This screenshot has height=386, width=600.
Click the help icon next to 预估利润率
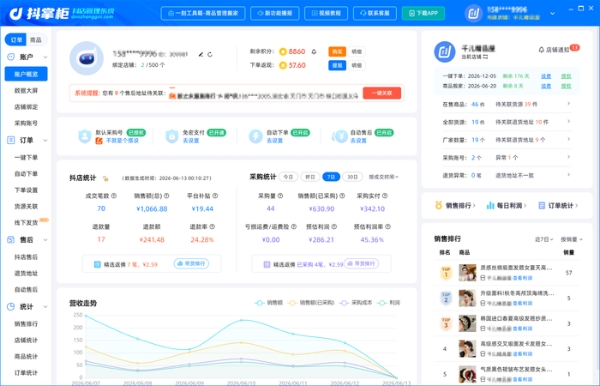[x=388, y=226]
